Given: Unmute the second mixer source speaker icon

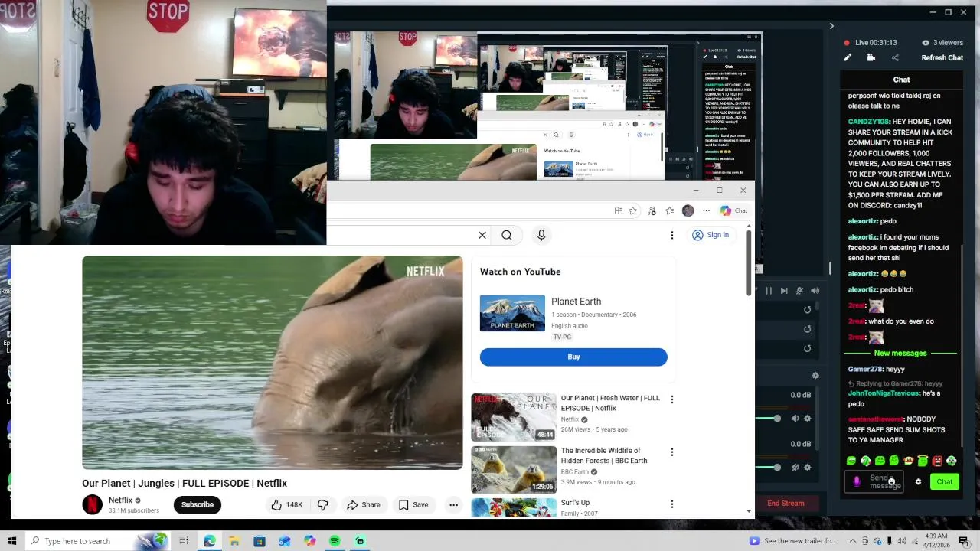Looking at the screenshot, I should (795, 467).
